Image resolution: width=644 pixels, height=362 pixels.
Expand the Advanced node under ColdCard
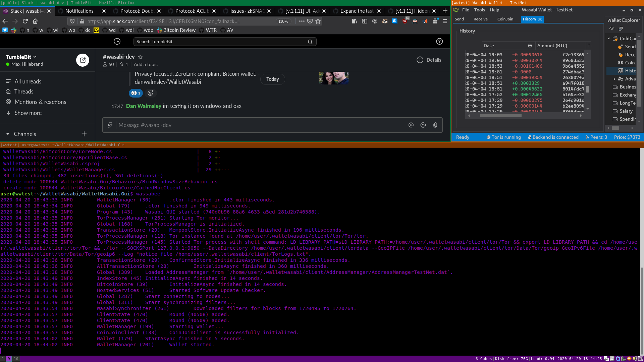pyautogui.click(x=614, y=79)
